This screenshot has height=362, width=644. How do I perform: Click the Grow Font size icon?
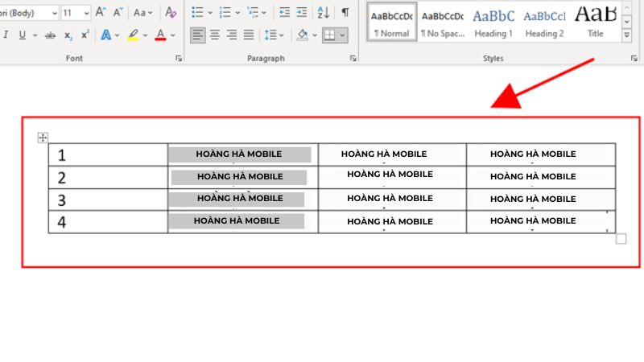pyautogui.click(x=101, y=13)
